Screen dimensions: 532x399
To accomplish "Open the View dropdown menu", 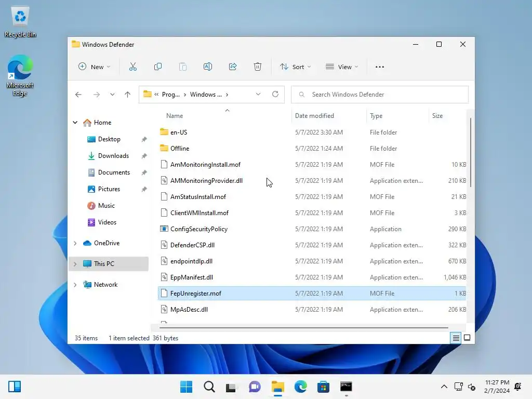I will [x=342, y=67].
